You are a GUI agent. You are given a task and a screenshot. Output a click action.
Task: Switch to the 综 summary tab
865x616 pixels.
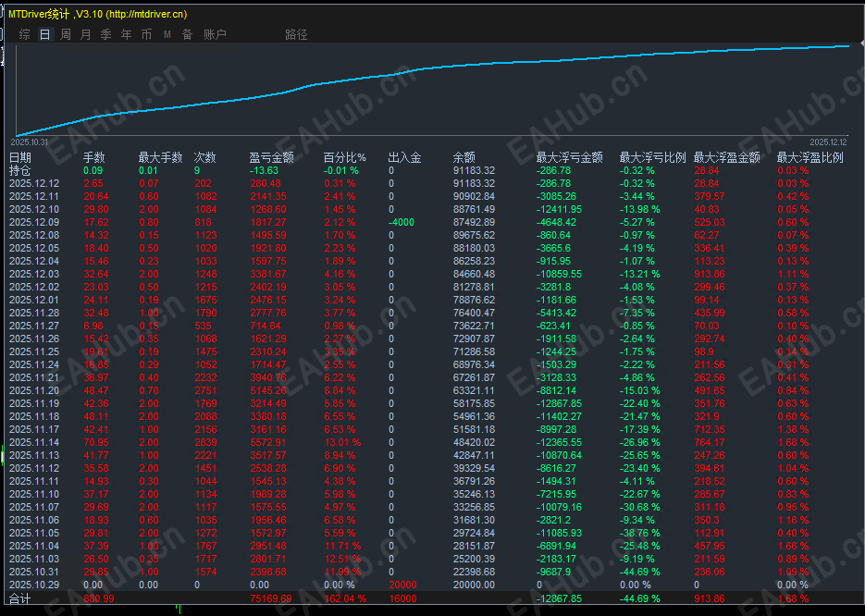25,35
